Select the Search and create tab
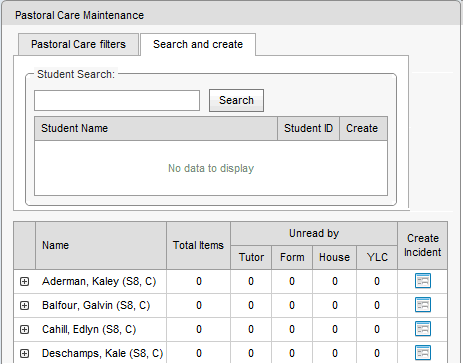 pyautogui.click(x=198, y=44)
